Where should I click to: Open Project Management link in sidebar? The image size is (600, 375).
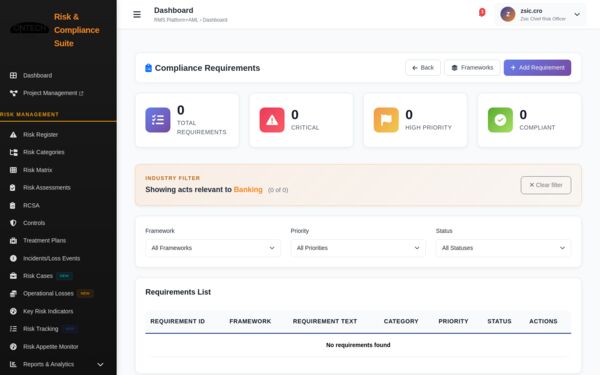point(53,93)
